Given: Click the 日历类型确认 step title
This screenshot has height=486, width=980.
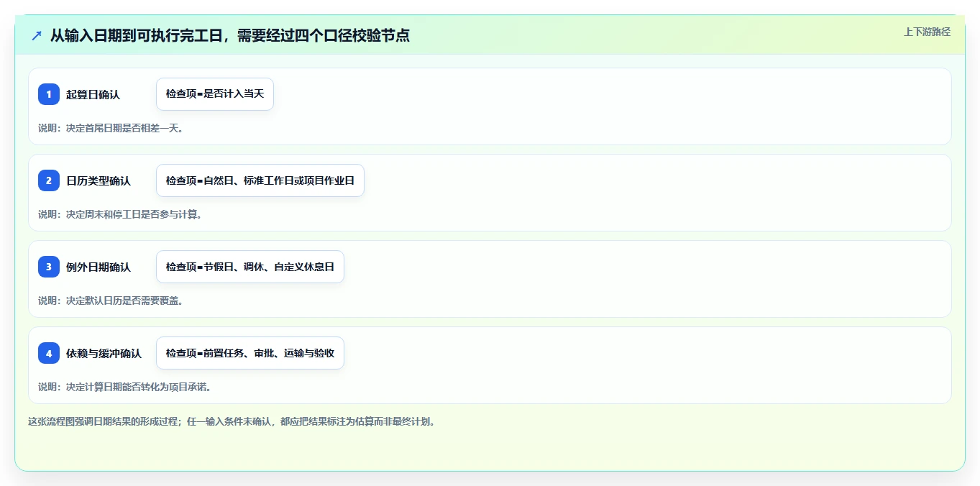Looking at the screenshot, I should point(99,180).
